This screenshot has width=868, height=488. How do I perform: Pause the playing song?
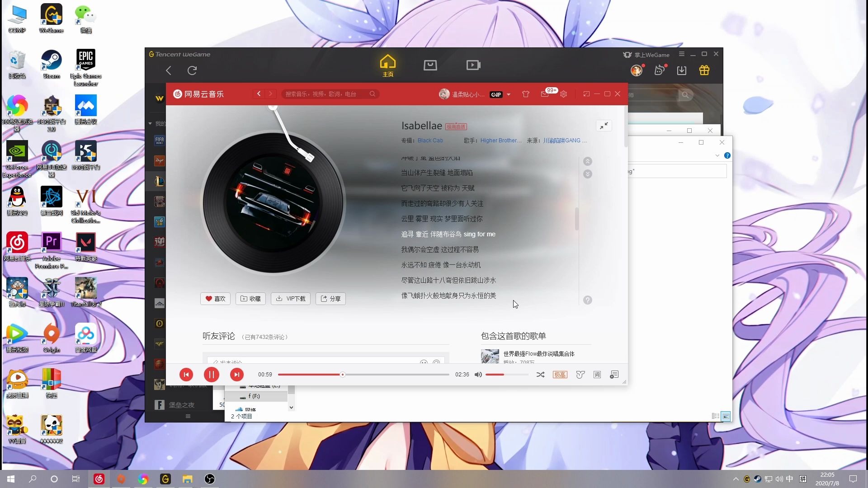pyautogui.click(x=211, y=375)
